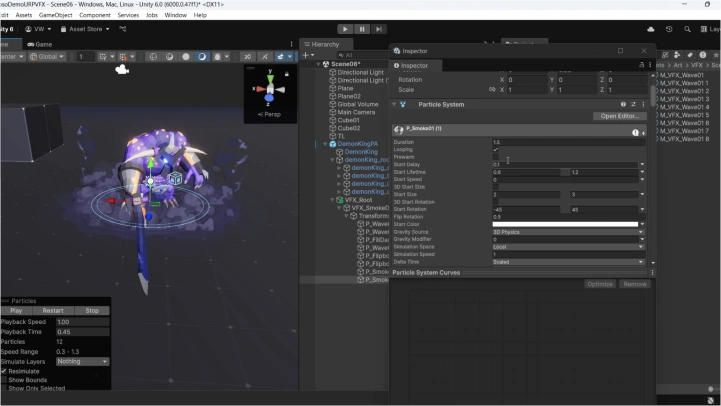The height and width of the screenshot is (406, 721).
Task: Click the Particle System Curves options menu
Action: point(652,273)
